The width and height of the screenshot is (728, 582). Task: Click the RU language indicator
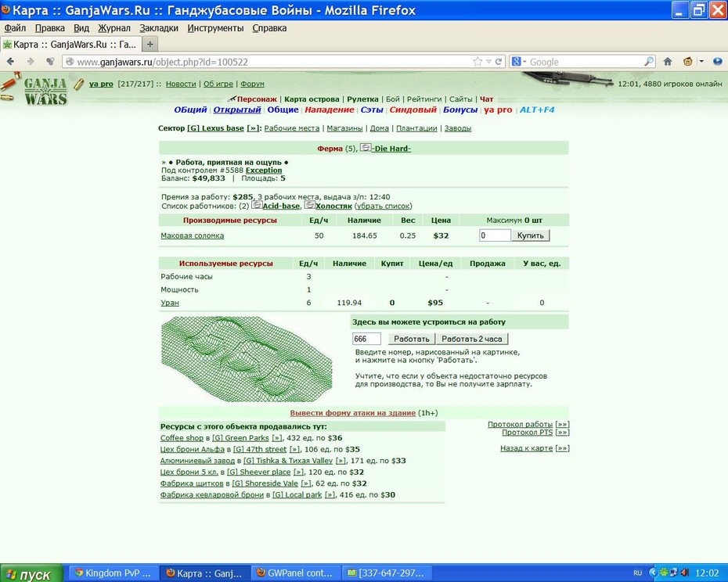(x=637, y=573)
